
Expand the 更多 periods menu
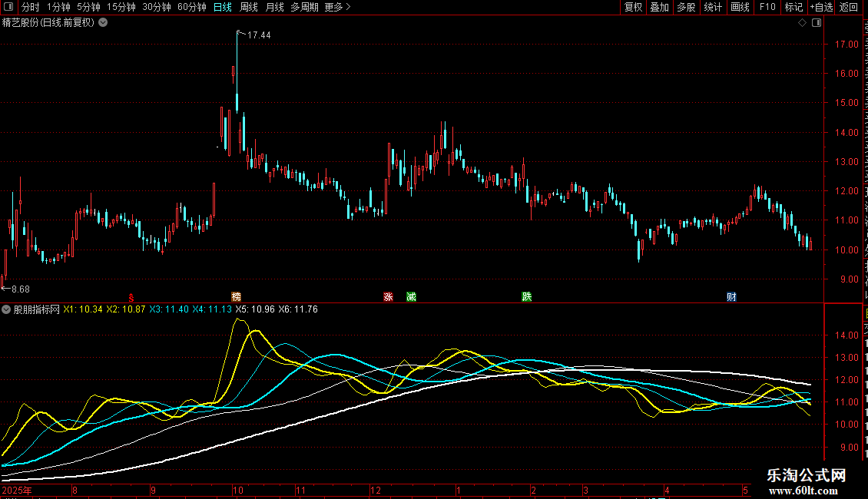(x=337, y=7)
